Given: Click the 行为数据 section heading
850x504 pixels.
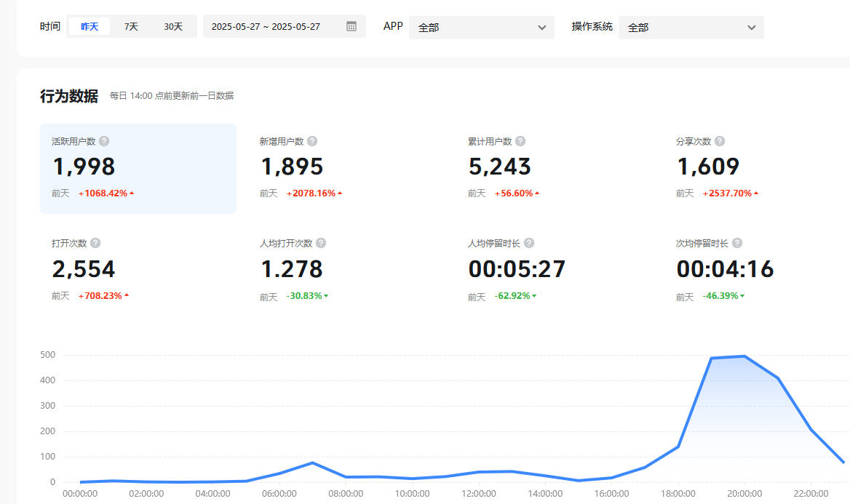Looking at the screenshot, I should [x=69, y=96].
